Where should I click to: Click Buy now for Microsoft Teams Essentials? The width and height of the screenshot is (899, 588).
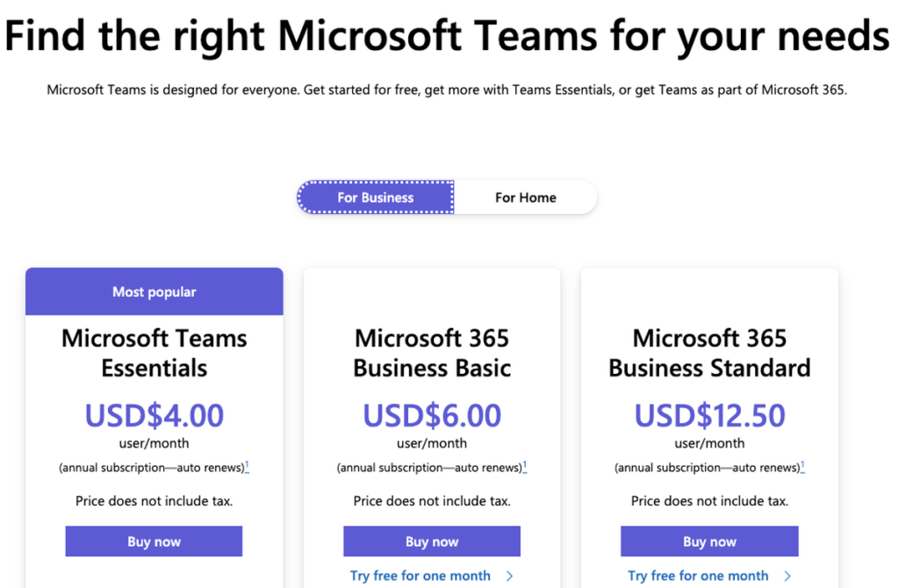(154, 541)
